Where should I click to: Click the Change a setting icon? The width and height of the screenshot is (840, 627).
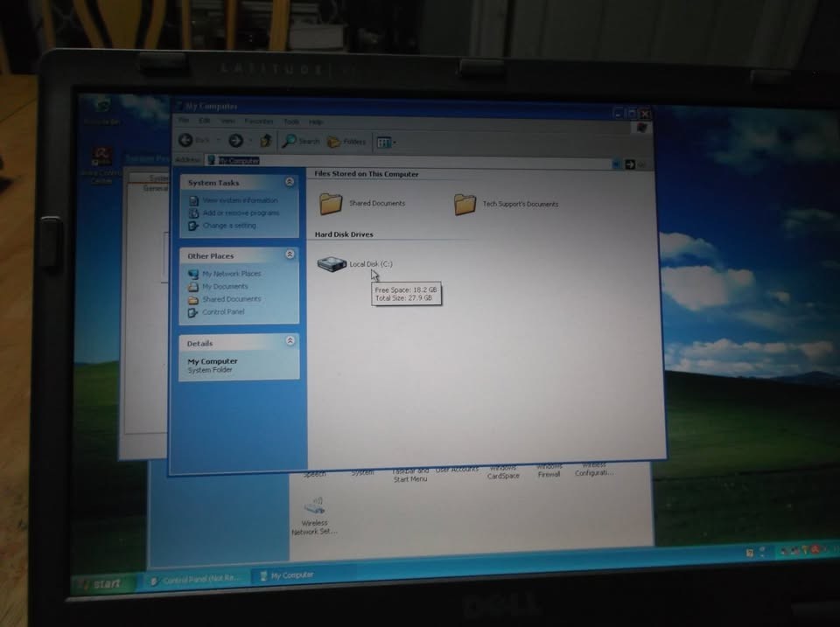coord(193,226)
